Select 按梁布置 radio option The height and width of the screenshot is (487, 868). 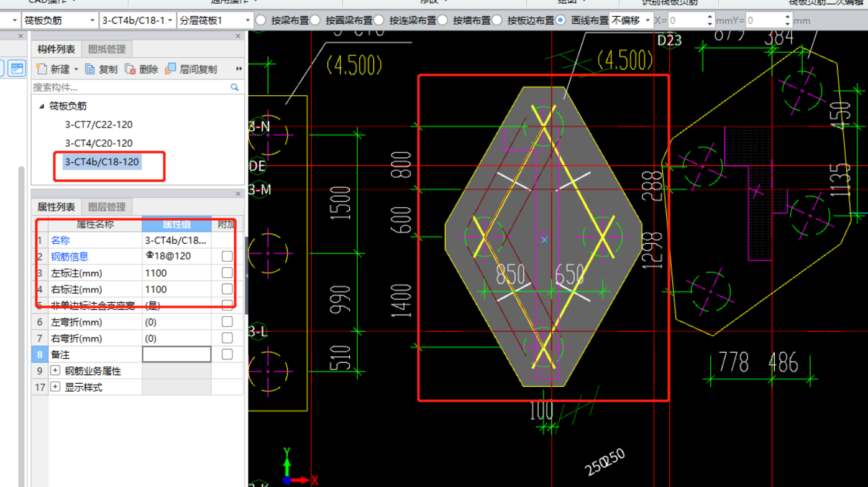point(260,21)
